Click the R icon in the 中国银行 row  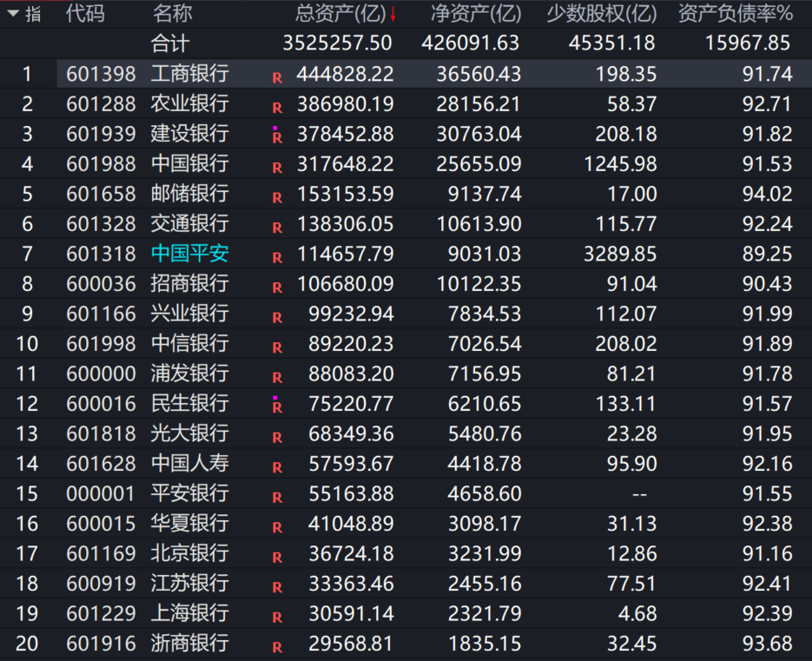tap(278, 168)
